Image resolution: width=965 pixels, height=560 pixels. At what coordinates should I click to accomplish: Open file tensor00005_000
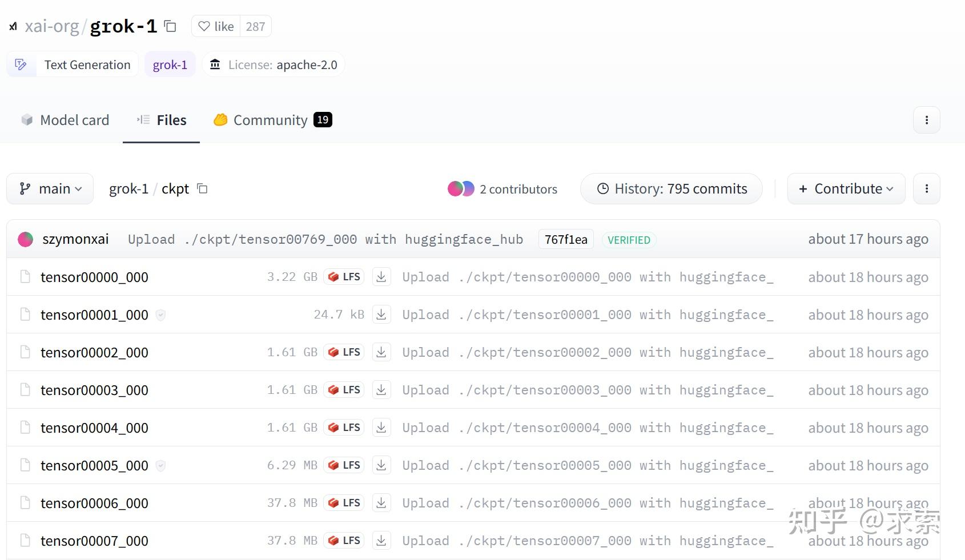(94, 465)
